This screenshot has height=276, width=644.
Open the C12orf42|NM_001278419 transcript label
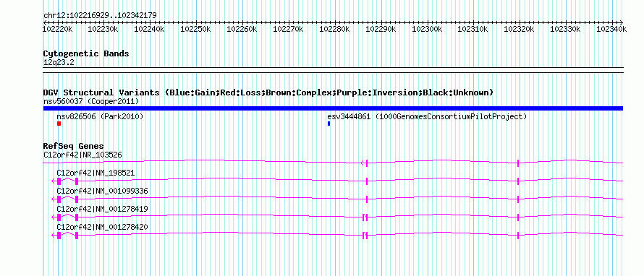(102, 209)
